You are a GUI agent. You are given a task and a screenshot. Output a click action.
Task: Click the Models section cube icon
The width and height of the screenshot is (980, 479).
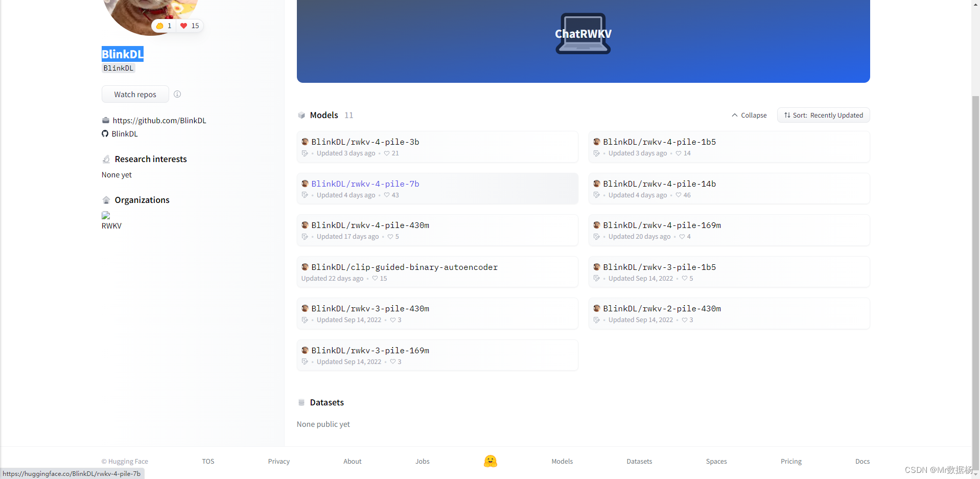point(301,116)
